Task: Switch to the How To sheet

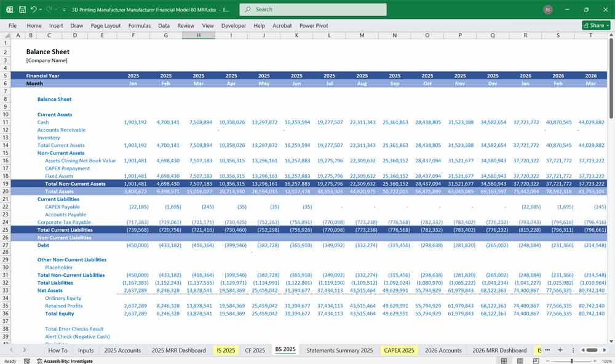Action: [58, 350]
